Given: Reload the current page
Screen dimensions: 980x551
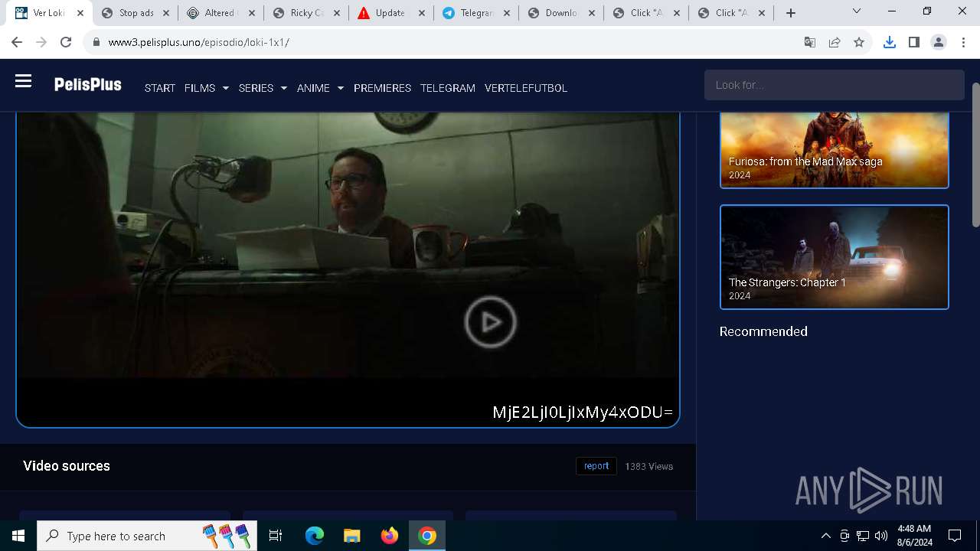Looking at the screenshot, I should [66, 42].
